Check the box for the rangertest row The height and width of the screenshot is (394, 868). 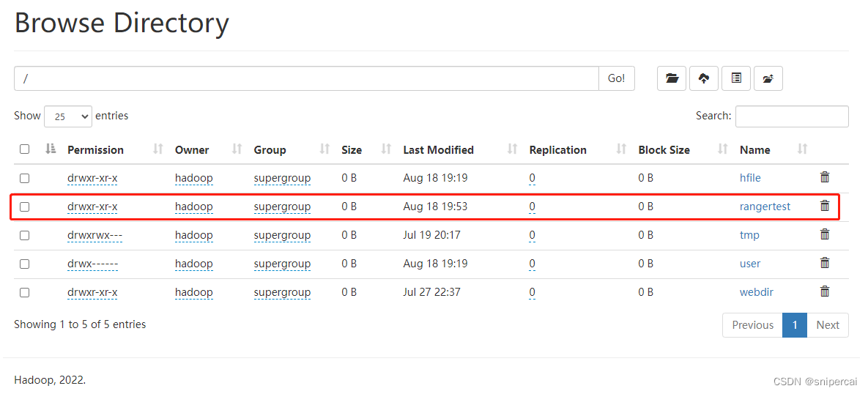coord(24,207)
